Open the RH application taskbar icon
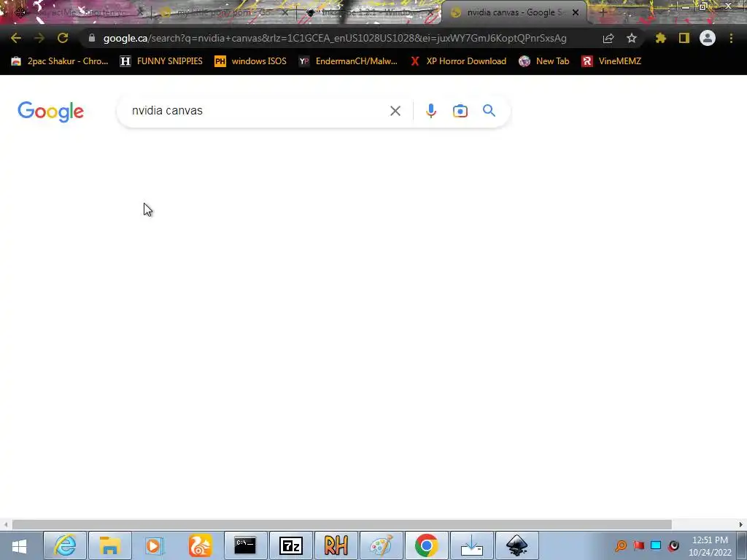Screen dimensions: 747x560 pos(336,545)
